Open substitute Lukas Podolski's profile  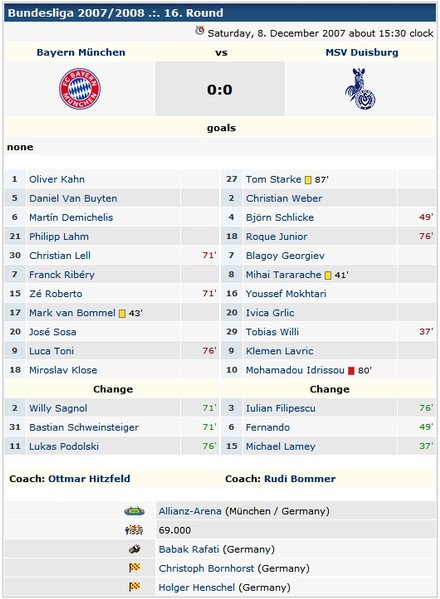64,446
